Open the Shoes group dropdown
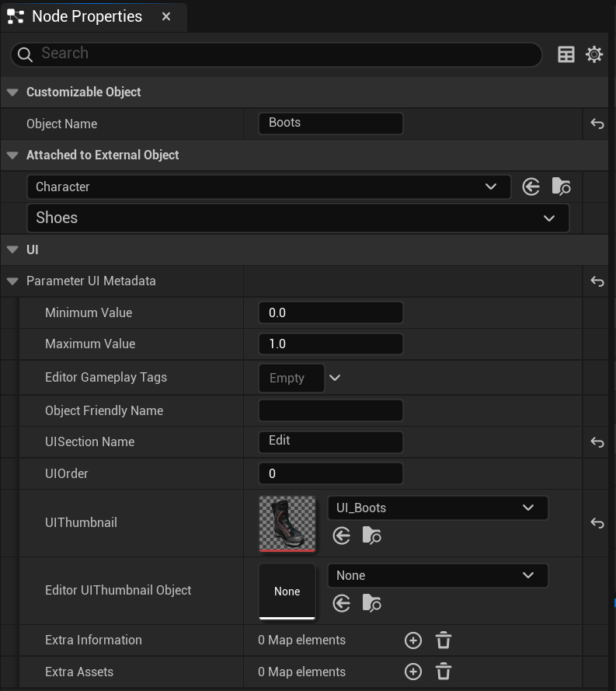 [298, 218]
